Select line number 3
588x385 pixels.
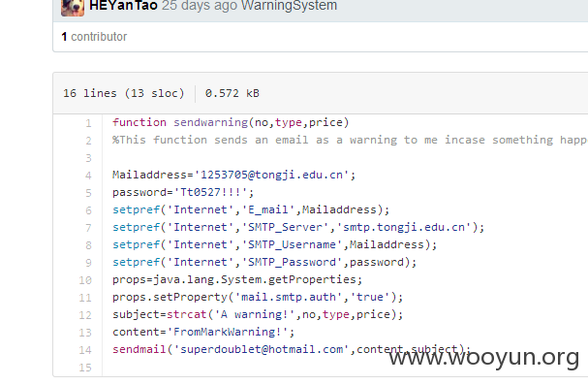point(88,158)
